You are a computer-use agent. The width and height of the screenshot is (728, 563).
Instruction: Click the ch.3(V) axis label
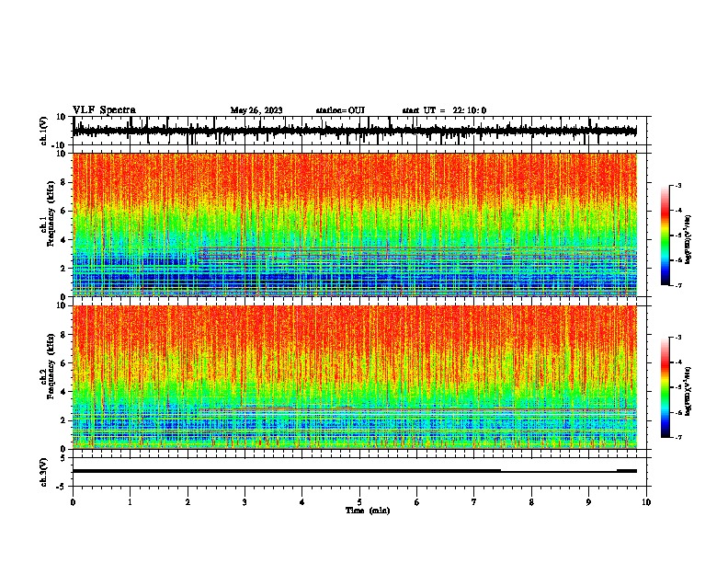point(44,472)
